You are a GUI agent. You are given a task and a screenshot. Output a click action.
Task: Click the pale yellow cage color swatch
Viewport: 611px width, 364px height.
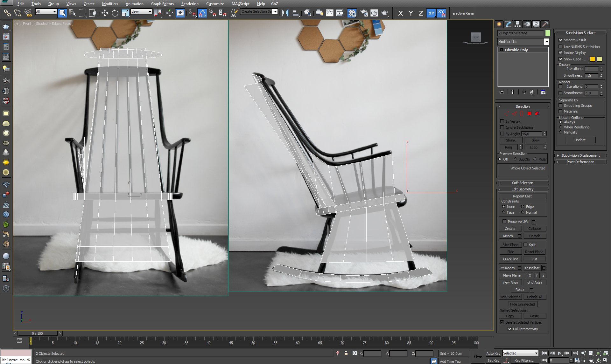coord(600,59)
